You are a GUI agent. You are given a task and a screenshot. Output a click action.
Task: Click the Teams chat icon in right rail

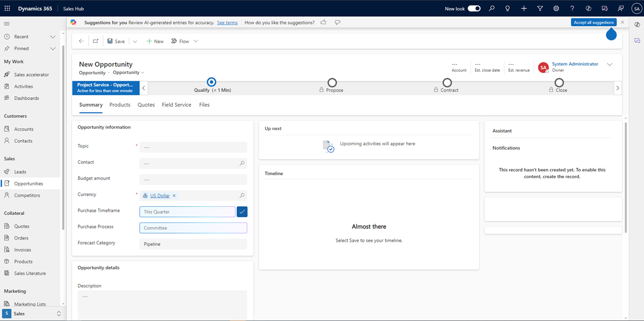[637, 41]
